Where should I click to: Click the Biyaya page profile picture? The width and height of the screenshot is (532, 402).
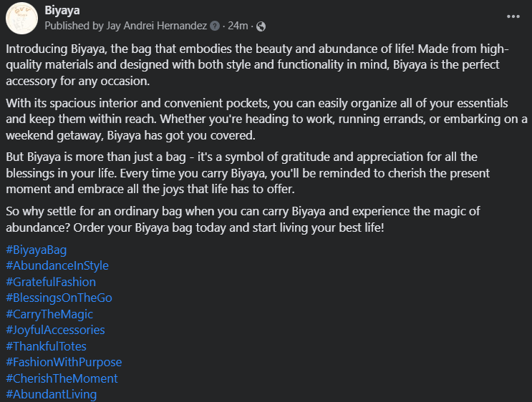(x=21, y=18)
